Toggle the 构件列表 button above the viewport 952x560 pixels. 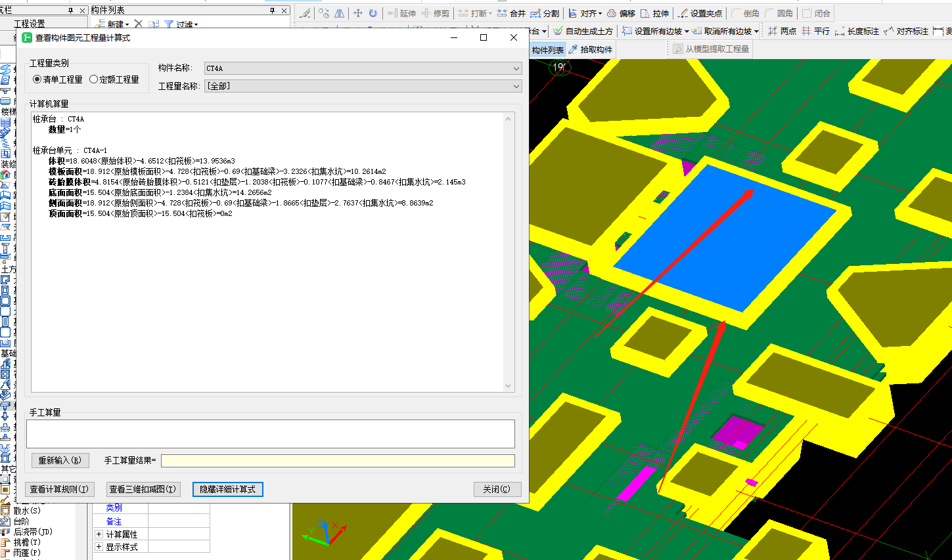click(548, 50)
